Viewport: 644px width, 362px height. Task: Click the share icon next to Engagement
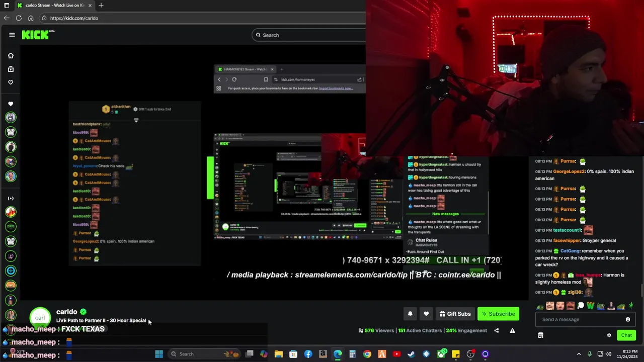pyautogui.click(x=497, y=330)
